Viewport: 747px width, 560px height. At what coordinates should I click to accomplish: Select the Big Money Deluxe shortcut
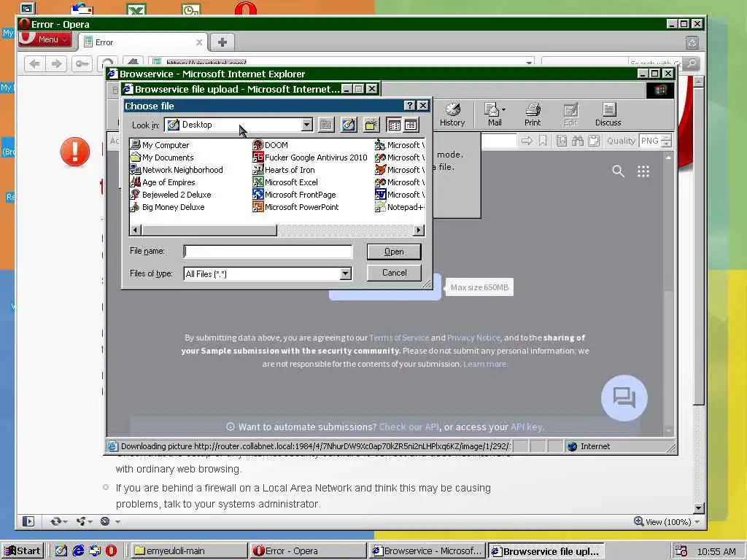click(x=168, y=206)
